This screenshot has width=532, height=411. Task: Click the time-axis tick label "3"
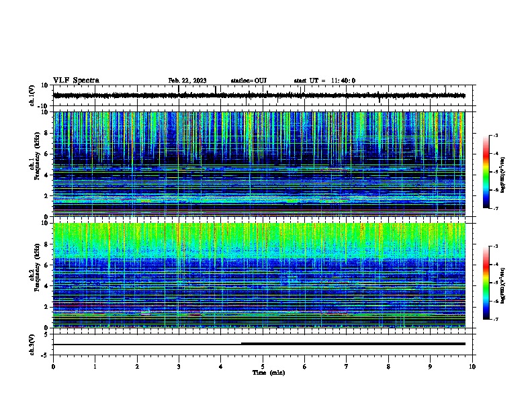179,367
